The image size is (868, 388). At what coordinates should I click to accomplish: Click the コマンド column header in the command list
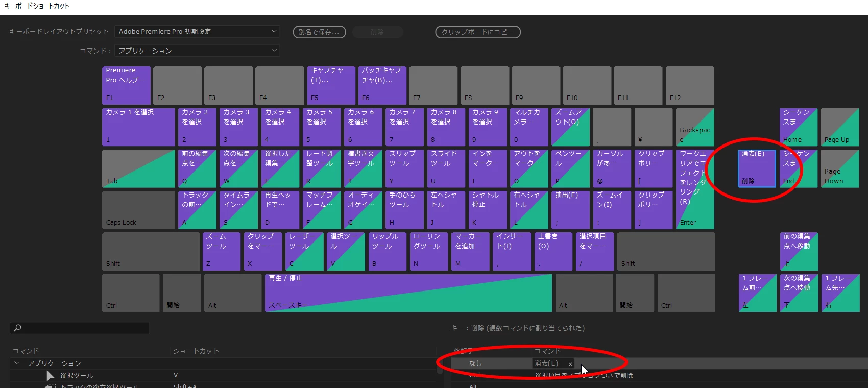click(26, 351)
